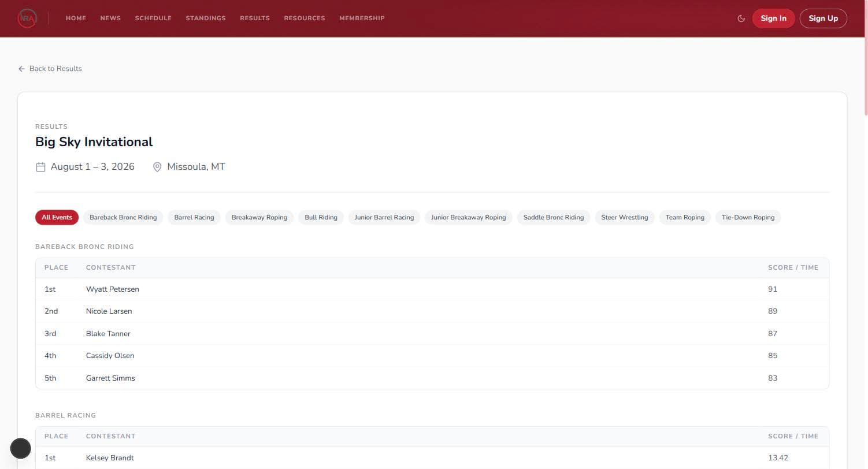Click Kelsey Brandt's time 13.42
The width and height of the screenshot is (868, 469).
778,458
